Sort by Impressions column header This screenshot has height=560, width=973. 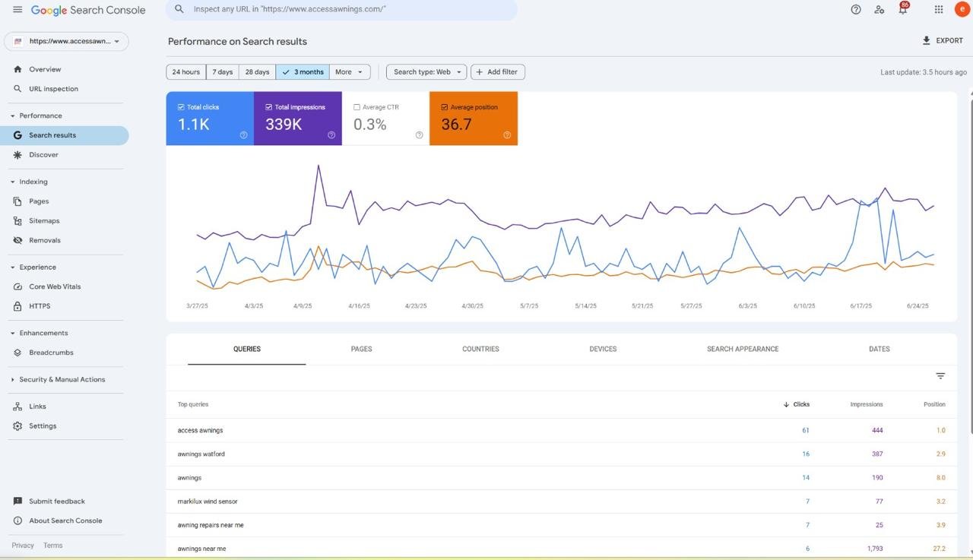(x=867, y=404)
